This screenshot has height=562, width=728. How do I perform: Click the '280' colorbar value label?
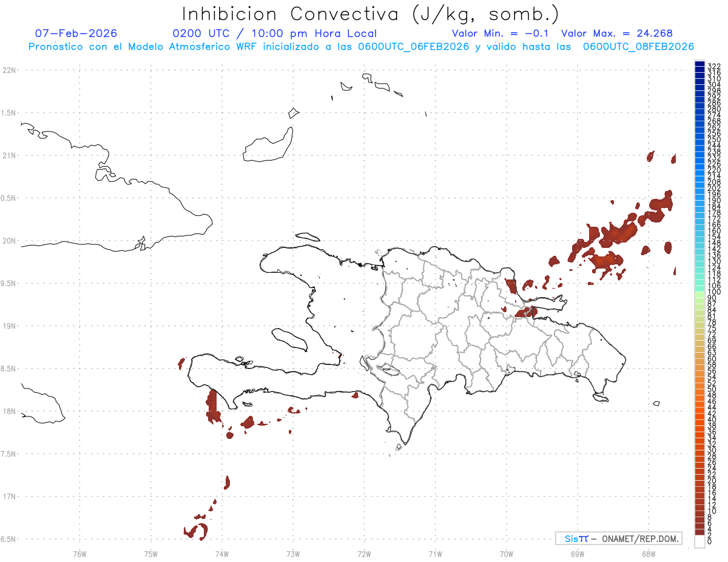(x=714, y=109)
